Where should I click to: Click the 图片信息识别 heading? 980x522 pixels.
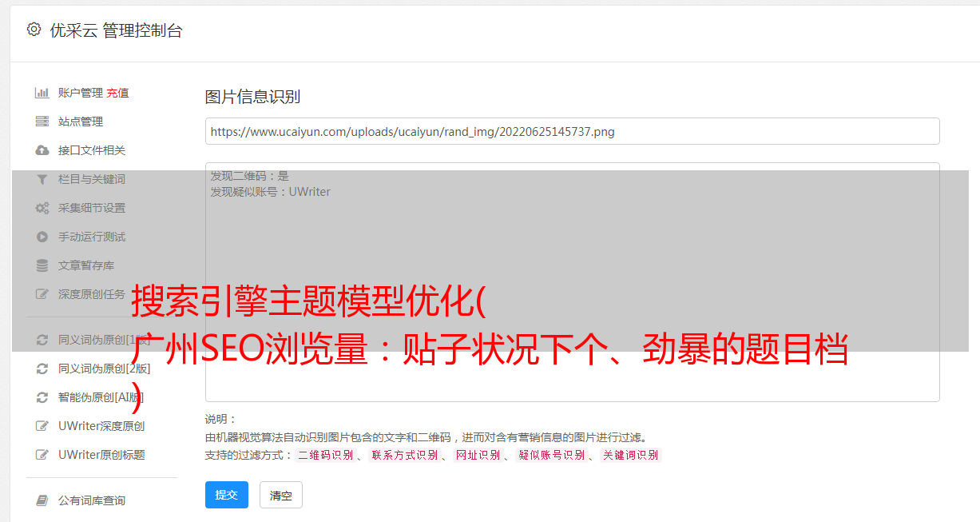point(252,97)
